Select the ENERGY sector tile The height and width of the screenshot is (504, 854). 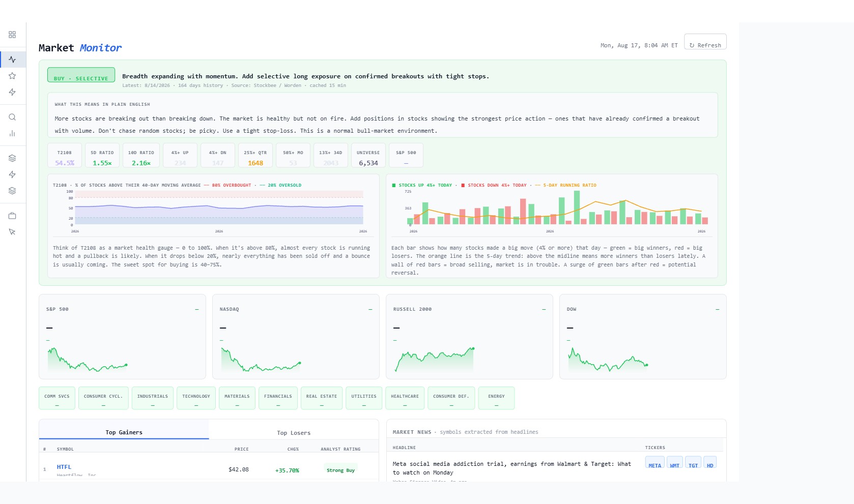[x=496, y=398]
